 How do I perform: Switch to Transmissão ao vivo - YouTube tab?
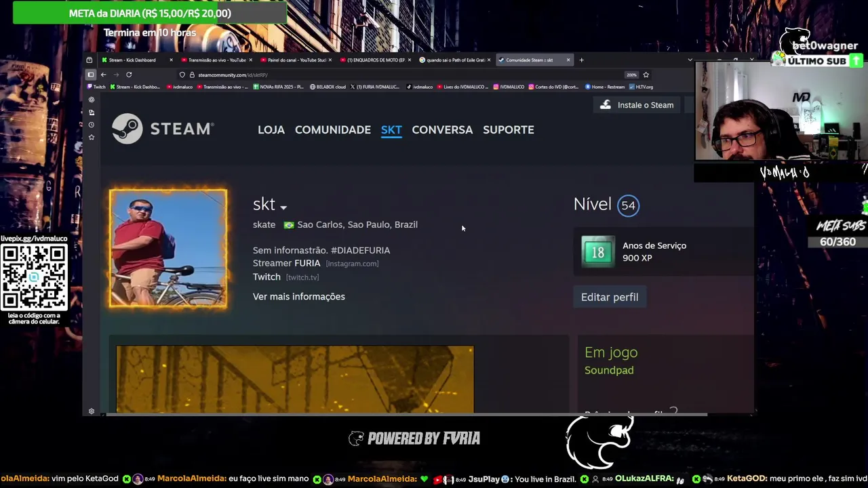pos(217,60)
